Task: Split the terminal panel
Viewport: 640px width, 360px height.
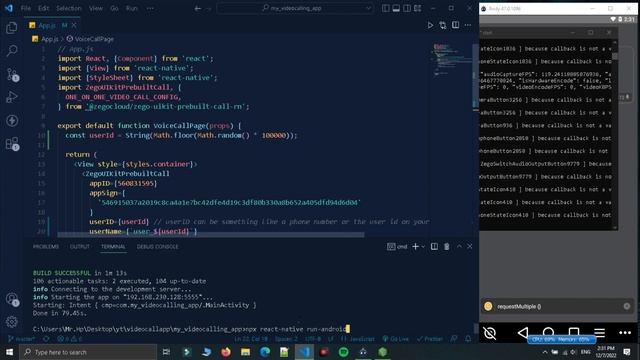Action: 434,247
